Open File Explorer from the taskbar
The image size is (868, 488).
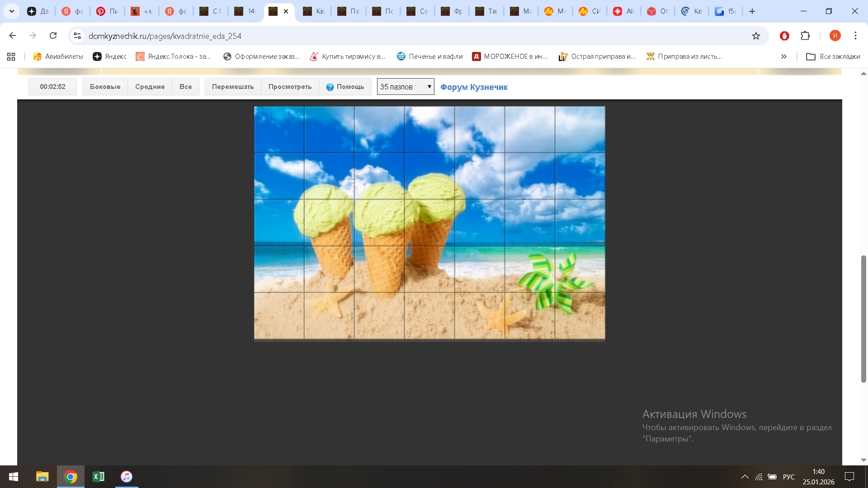pos(42,477)
